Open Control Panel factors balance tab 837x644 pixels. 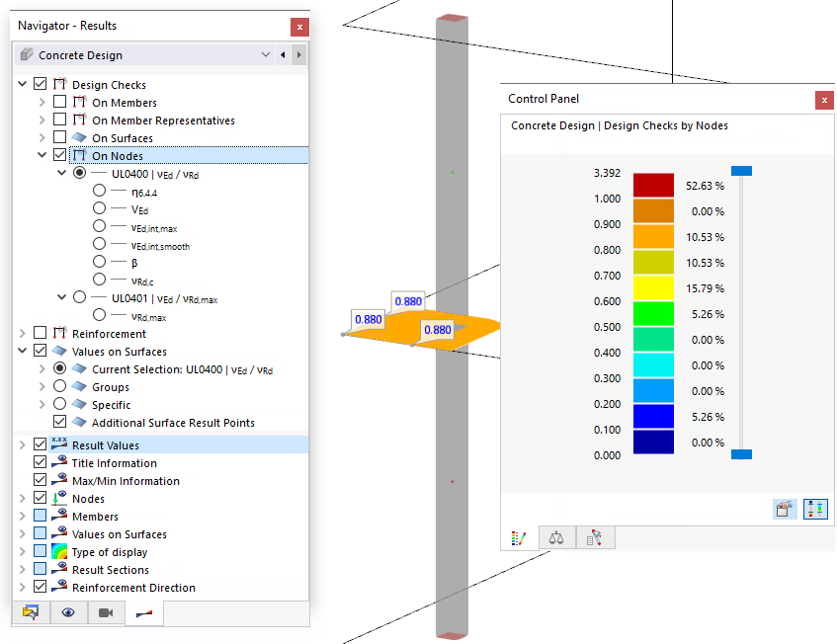tap(556, 538)
